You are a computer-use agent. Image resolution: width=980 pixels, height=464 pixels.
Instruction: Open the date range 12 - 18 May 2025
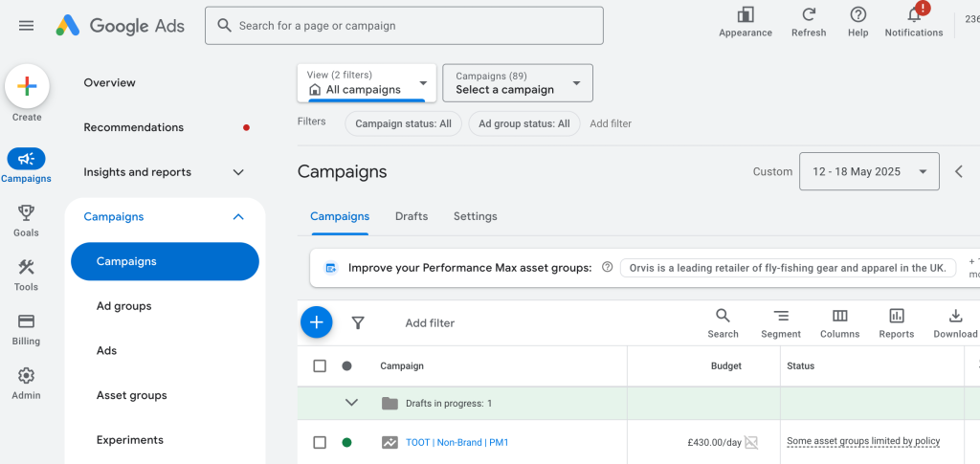click(869, 172)
